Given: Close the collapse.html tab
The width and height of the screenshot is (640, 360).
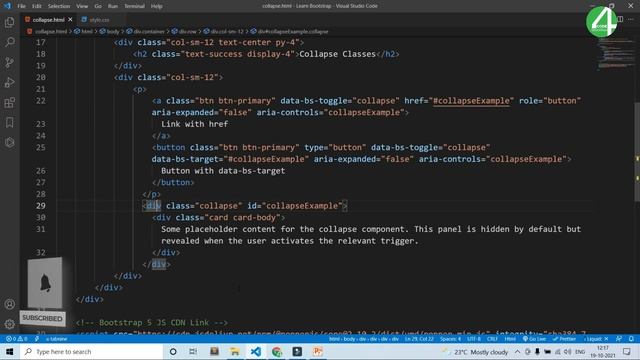Looking at the screenshot, I should (71, 20).
